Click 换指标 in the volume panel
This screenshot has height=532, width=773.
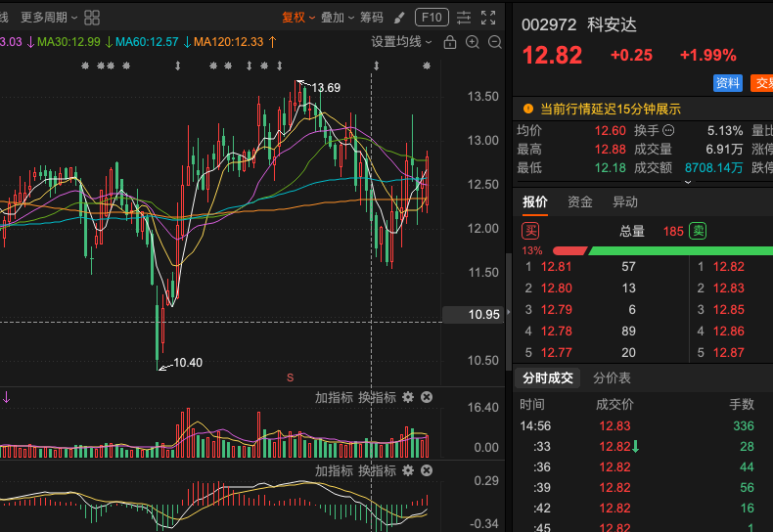point(377,397)
